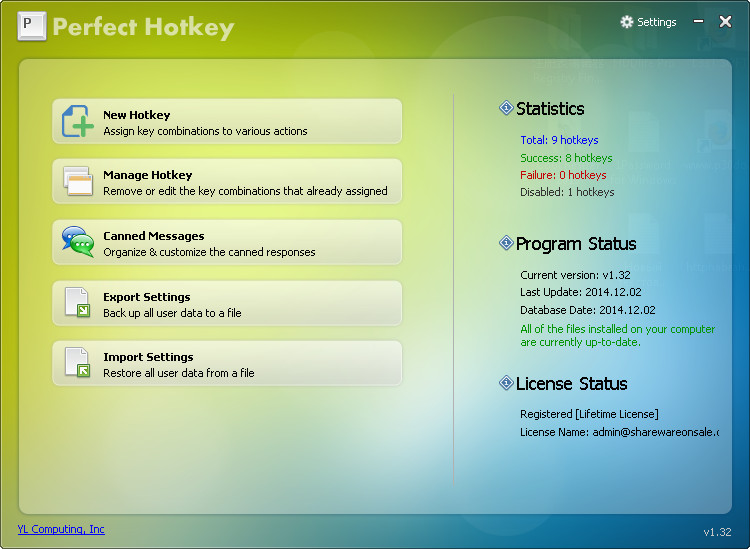Screen dimensions: 750x549
Task: Minimize the Perfect Hotkey window
Action: pos(698,21)
